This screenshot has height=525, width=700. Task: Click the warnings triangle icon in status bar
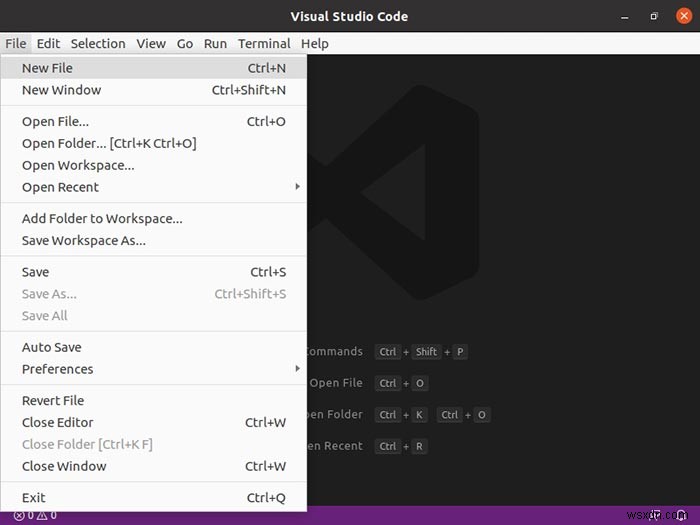point(42,516)
